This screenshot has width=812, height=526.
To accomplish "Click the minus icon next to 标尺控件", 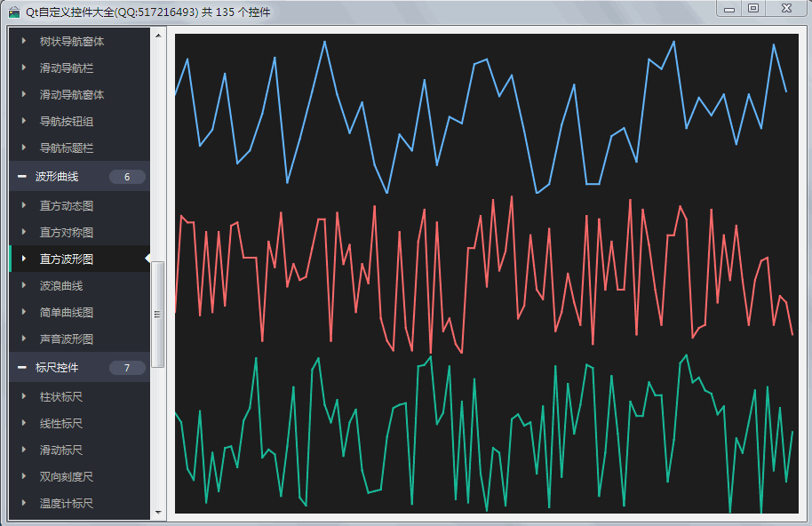I will tap(22, 368).
